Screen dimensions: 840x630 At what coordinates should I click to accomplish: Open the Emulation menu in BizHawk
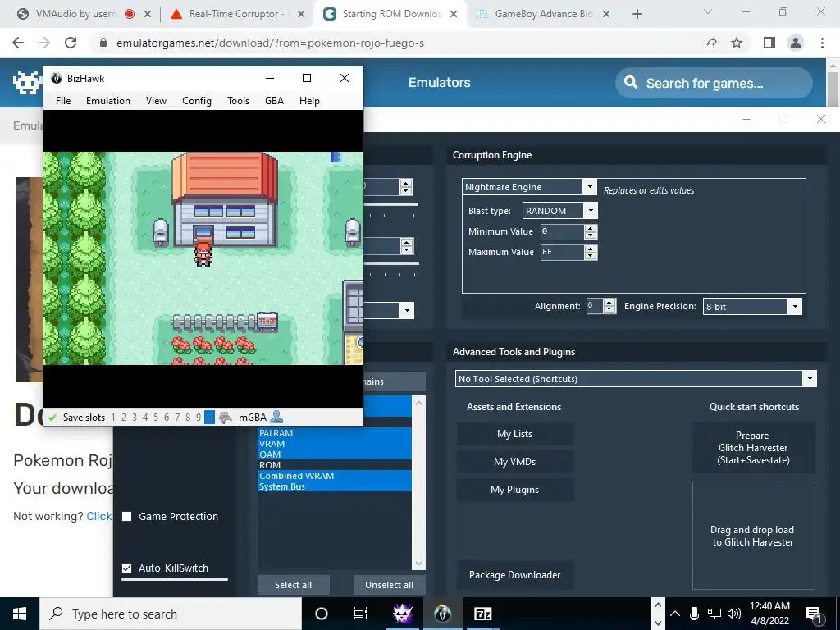pyautogui.click(x=108, y=101)
